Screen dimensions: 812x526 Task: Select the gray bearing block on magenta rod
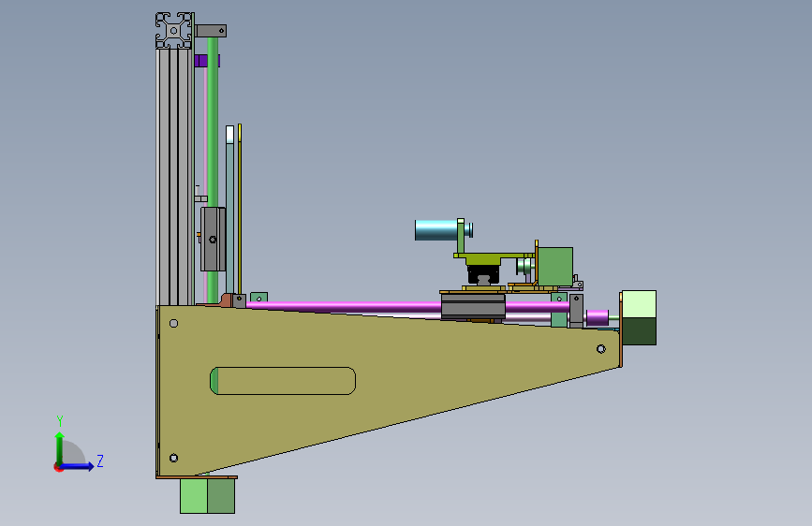(x=473, y=306)
